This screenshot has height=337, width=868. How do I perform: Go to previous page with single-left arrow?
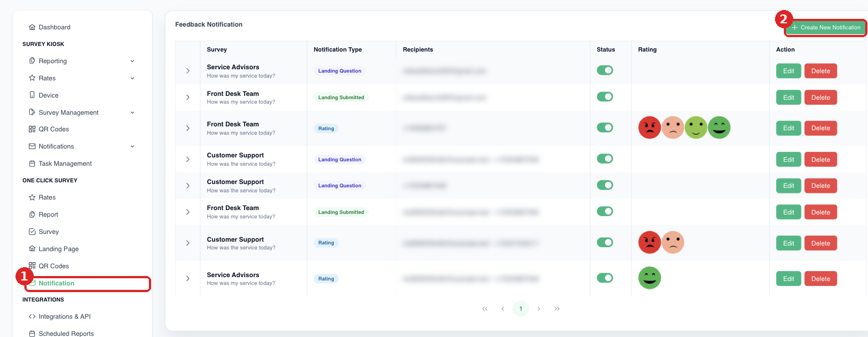point(503,309)
